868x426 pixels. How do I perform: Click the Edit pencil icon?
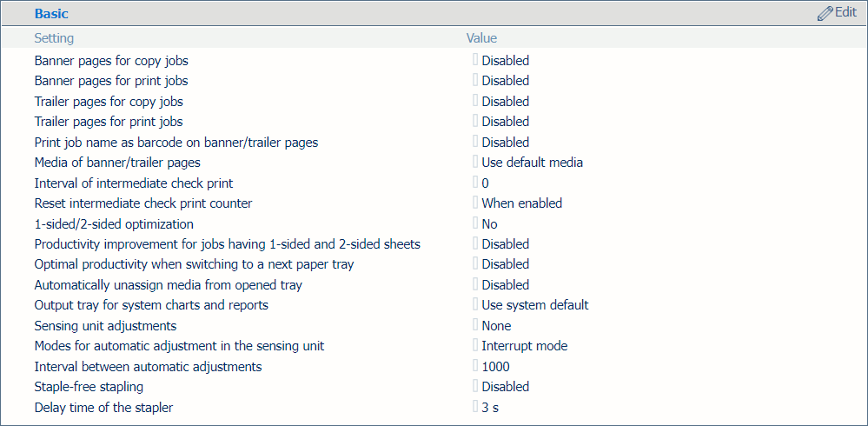pyautogui.click(x=825, y=14)
